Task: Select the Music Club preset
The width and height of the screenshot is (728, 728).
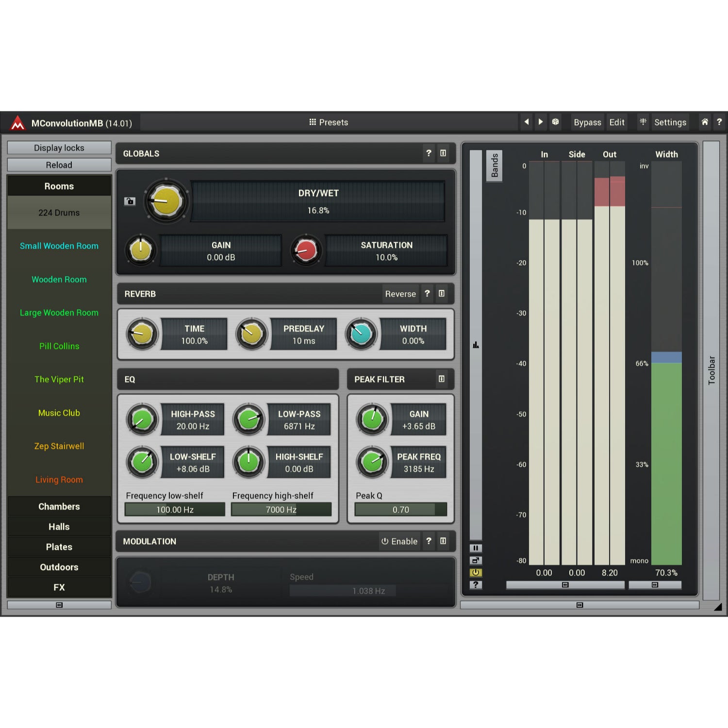Action: pos(59,413)
